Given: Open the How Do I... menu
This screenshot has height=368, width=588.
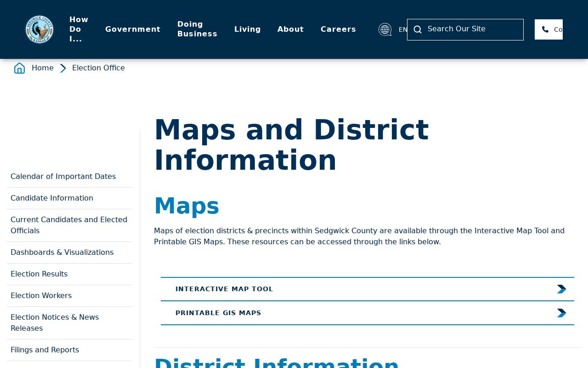Looking at the screenshot, I should pos(79,29).
